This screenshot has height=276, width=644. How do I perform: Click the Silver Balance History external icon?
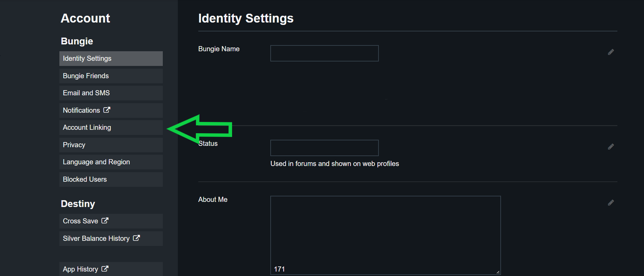click(136, 238)
